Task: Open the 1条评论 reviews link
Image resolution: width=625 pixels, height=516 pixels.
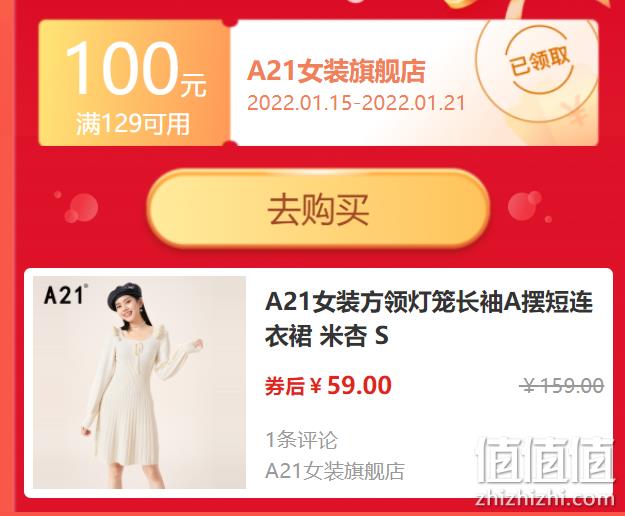Action: point(301,440)
